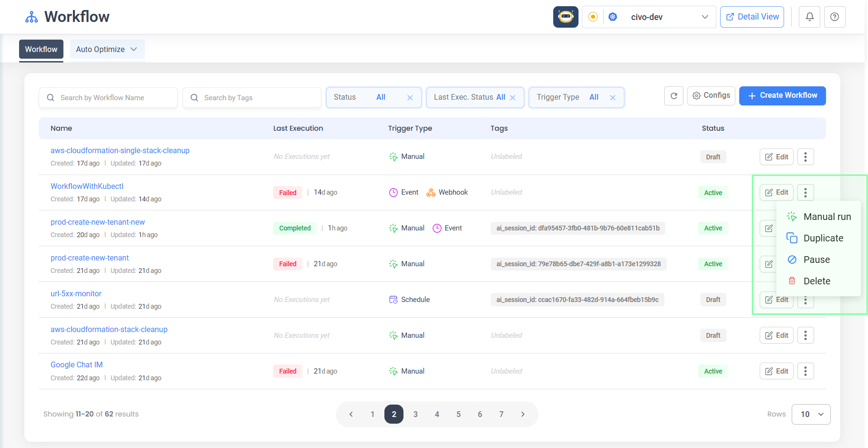The height and width of the screenshot is (448, 868).
Task: Refresh the workflow list
Action: pos(673,96)
